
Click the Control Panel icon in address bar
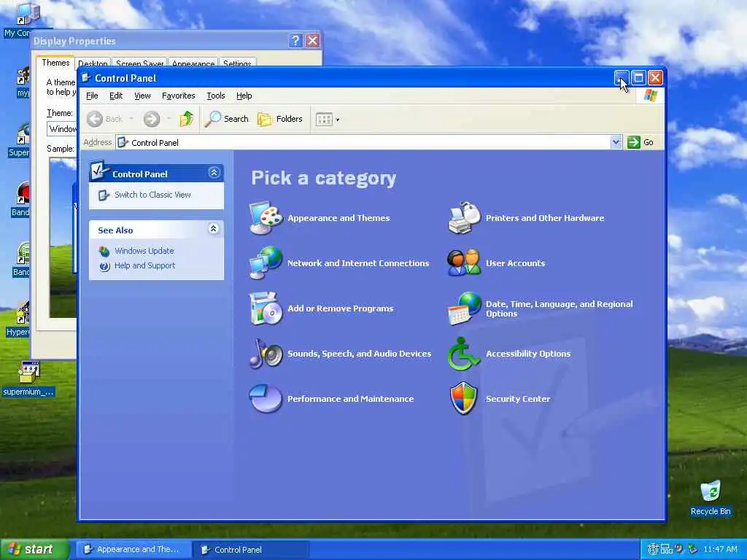click(x=123, y=142)
